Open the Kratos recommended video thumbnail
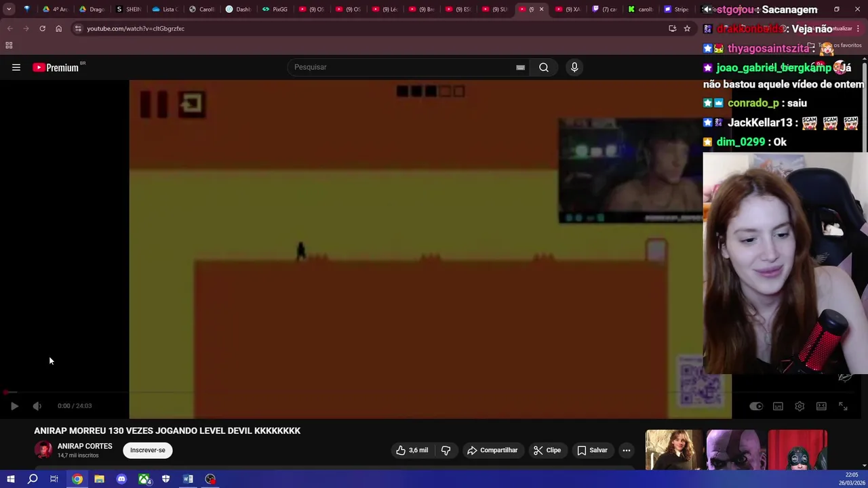Image resolution: width=868 pixels, height=488 pixels. tap(736, 450)
